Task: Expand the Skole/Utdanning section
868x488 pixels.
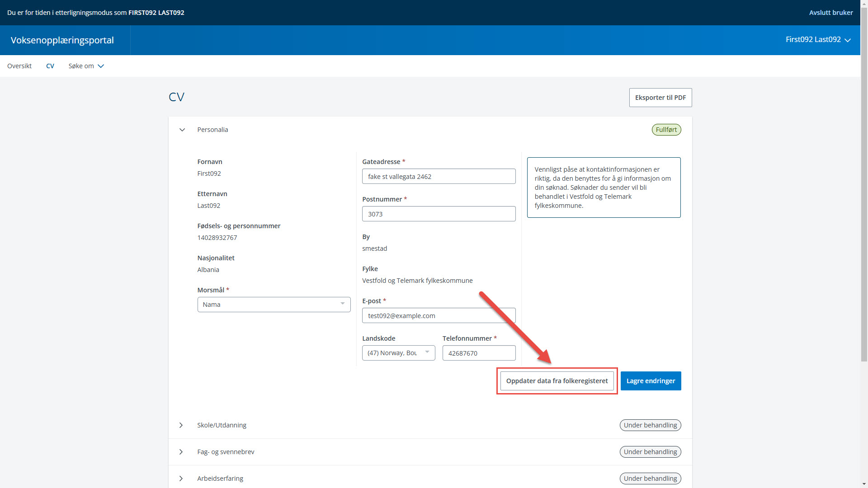Action: (181, 425)
